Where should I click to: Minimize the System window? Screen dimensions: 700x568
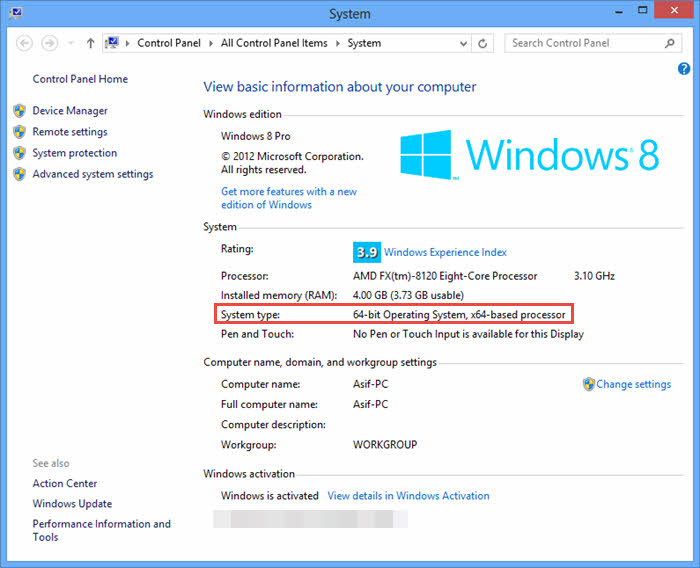[618, 11]
